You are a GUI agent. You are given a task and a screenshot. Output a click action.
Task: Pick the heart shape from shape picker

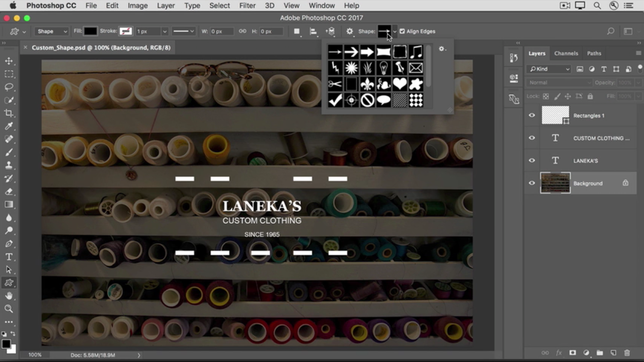[400, 84]
